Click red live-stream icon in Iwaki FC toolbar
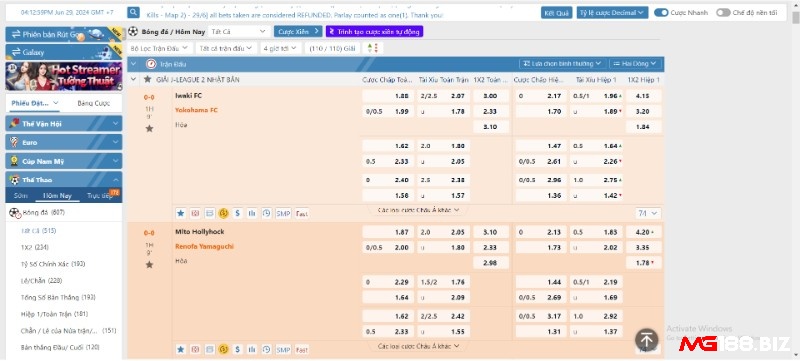 tap(194, 213)
